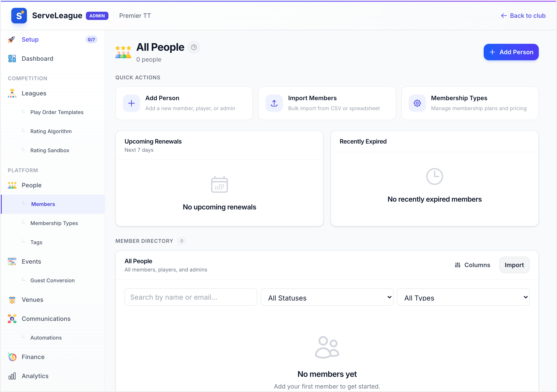Click the Dashboard grid icon
Screen dimensions: 557x392
click(x=12, y=59)
